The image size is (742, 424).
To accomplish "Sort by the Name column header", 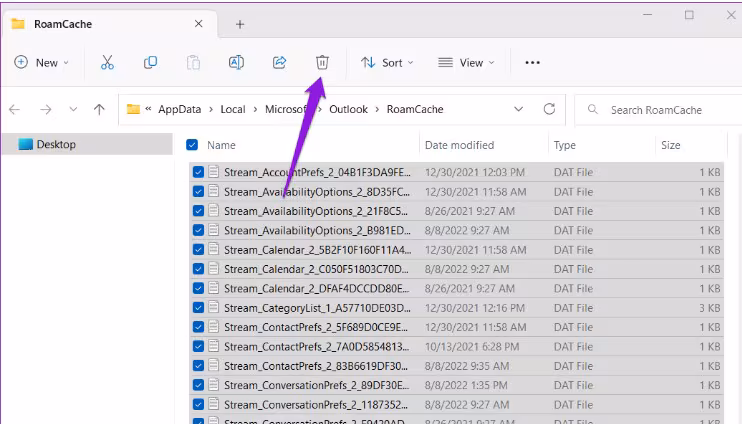I will [221, 145].
